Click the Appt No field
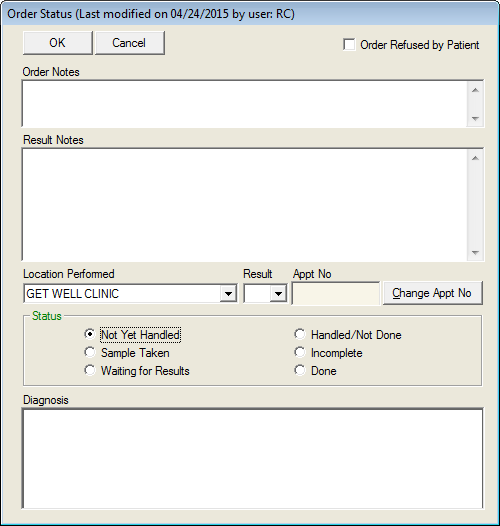This screenshot has width=500, height=526. coord(336,294)
